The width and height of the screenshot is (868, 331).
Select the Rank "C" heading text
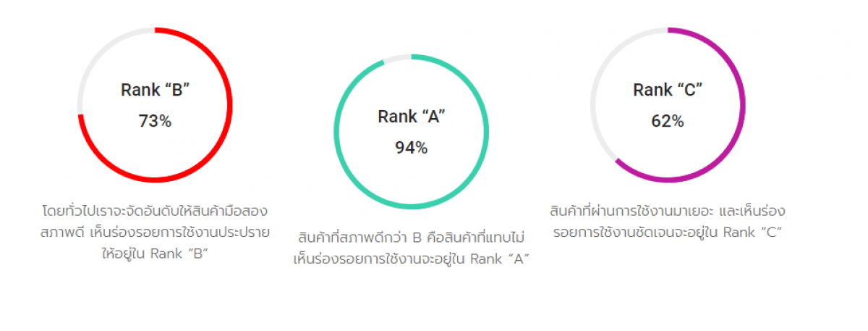pyautogui.click(x=668, y=90)
